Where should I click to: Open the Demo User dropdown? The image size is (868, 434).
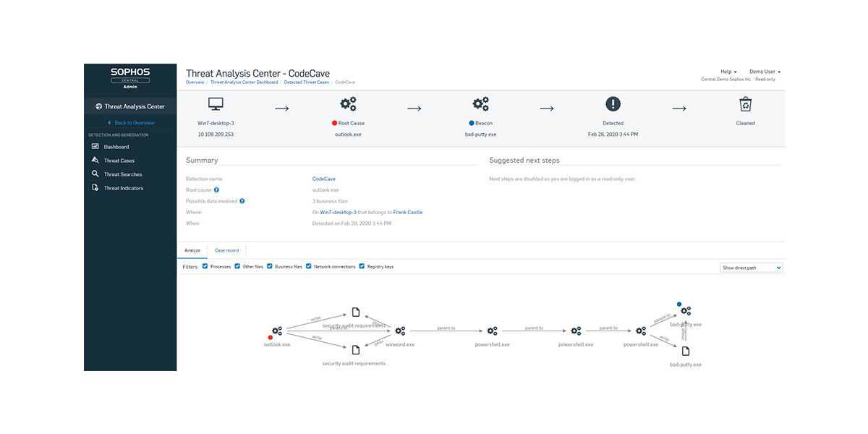pyautogui.click(x=765, y=72)
